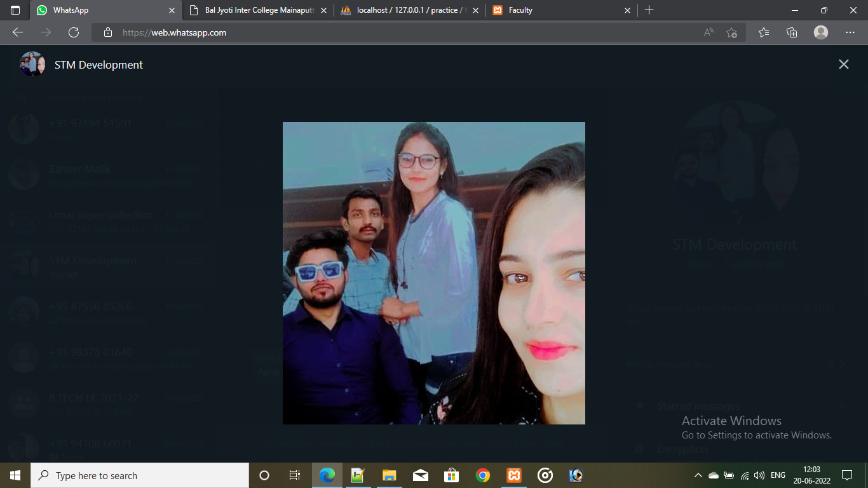Add this page to favorites
The image size is (868, 488).
point(731,32)
